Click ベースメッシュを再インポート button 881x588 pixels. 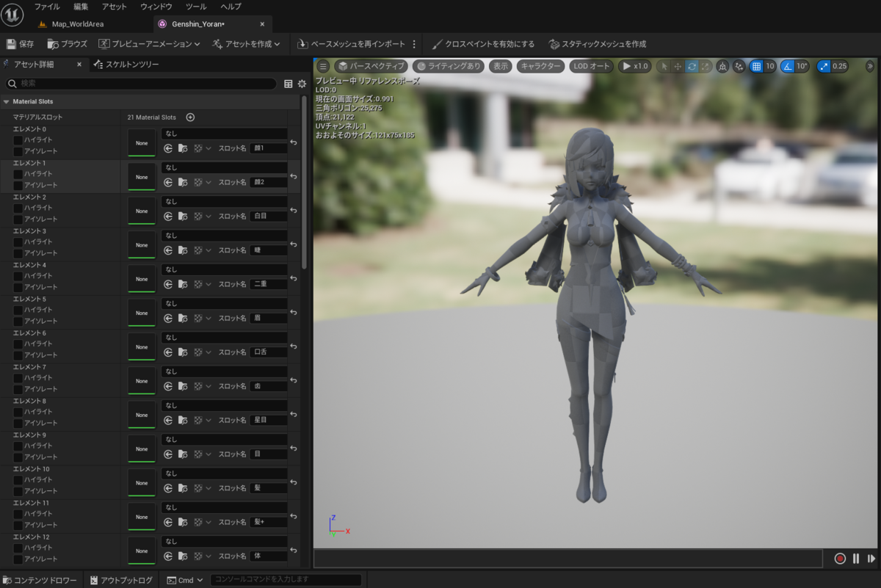(x=351, y=44)
